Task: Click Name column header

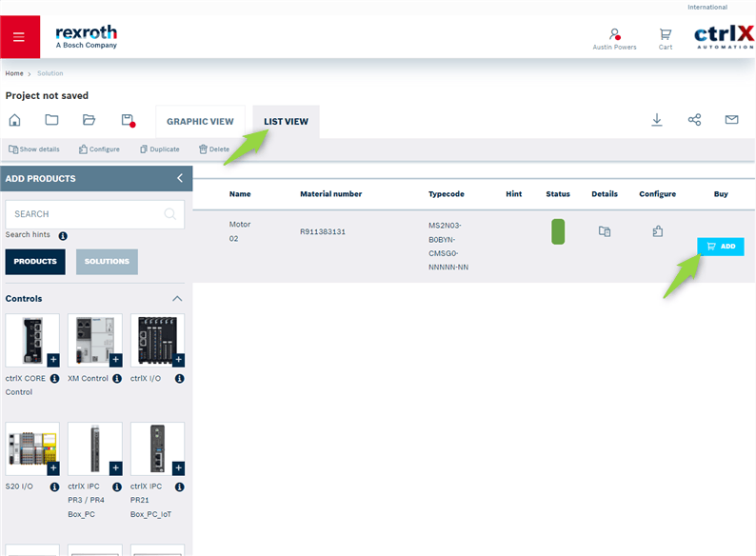Action: [x=240, y=194]
